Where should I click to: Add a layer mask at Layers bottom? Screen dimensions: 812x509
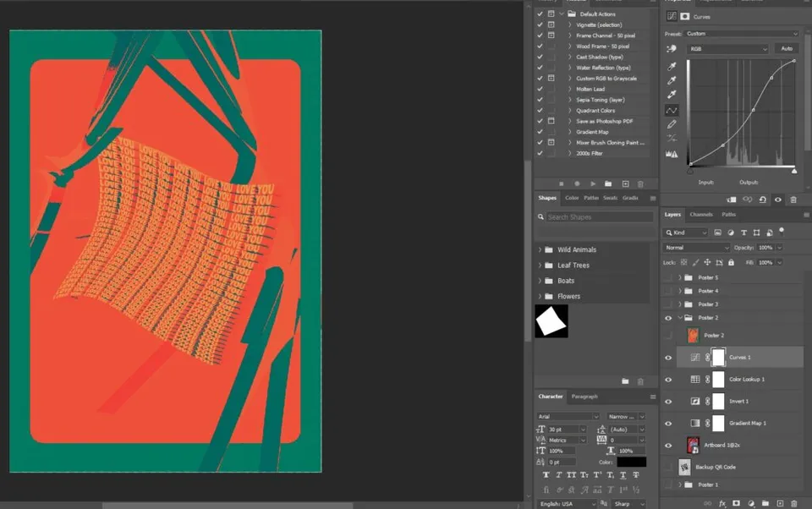coord(737,503)
